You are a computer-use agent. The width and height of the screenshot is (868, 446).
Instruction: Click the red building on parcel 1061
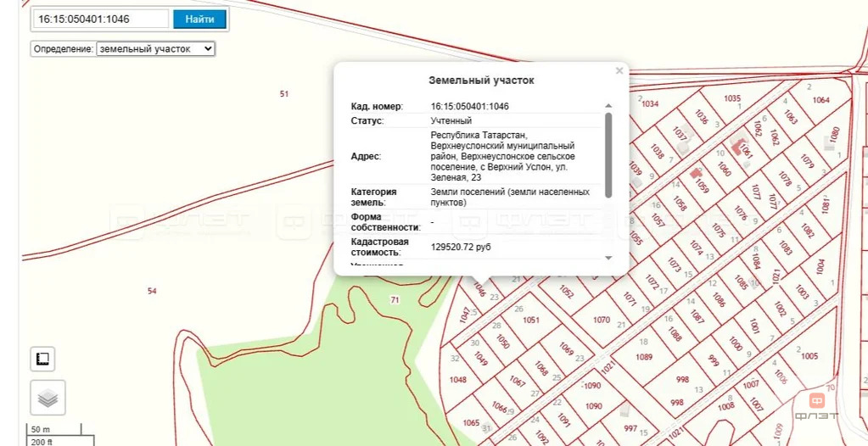[x=737, y=146]
